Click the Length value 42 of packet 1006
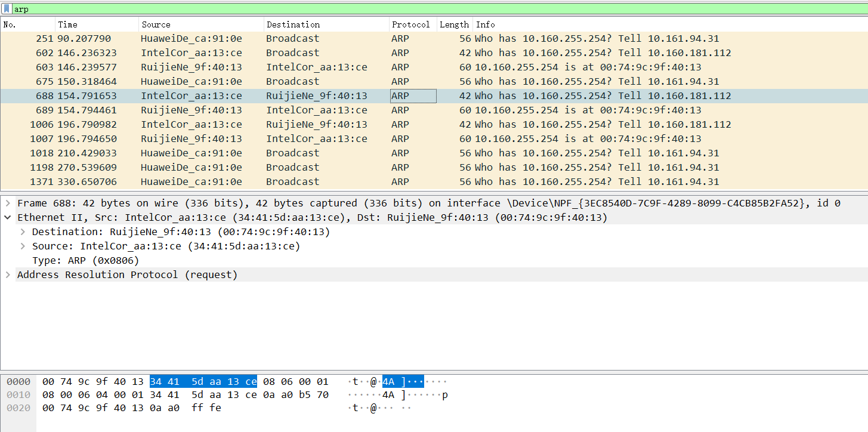The width and height of the screenshot is (868, 432). pos(465,125)
